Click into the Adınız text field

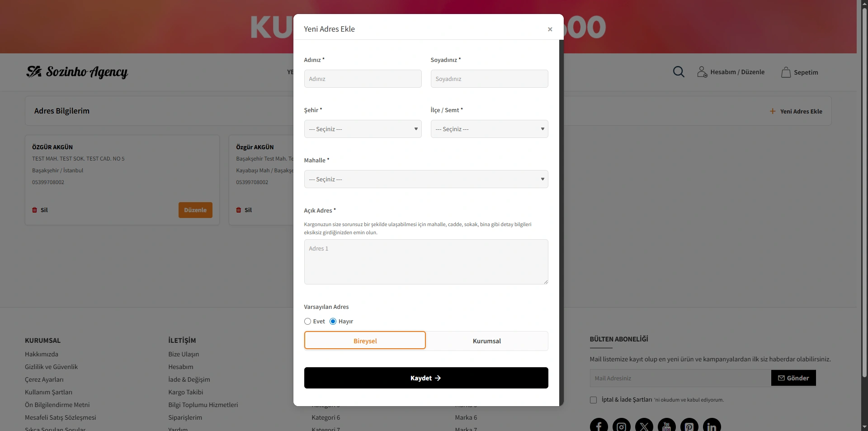pos(363,79)
